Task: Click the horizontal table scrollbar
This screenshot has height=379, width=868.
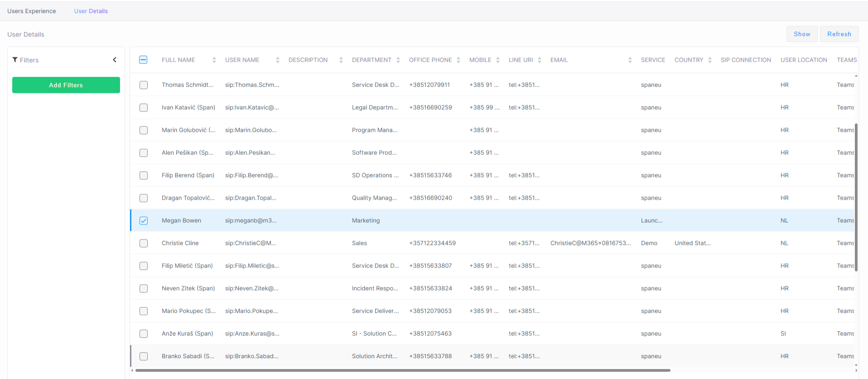Action: (402, 370)
